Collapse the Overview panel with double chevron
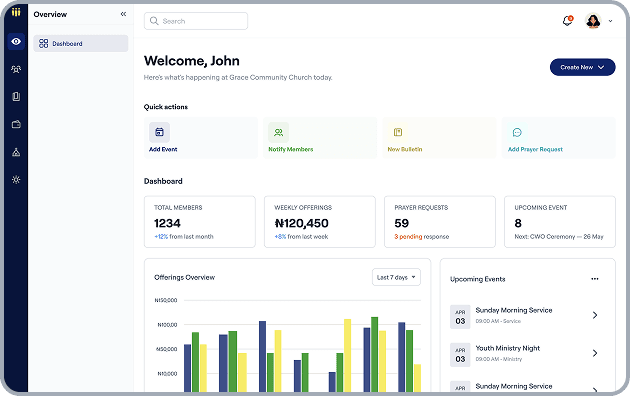 click(x=123, y=14)
